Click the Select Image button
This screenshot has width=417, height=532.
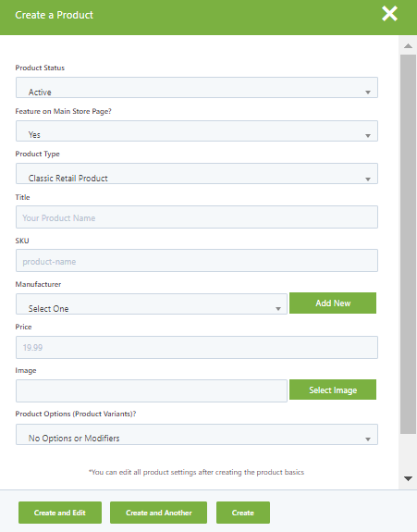pyautogui.click(x=333, y=390)
